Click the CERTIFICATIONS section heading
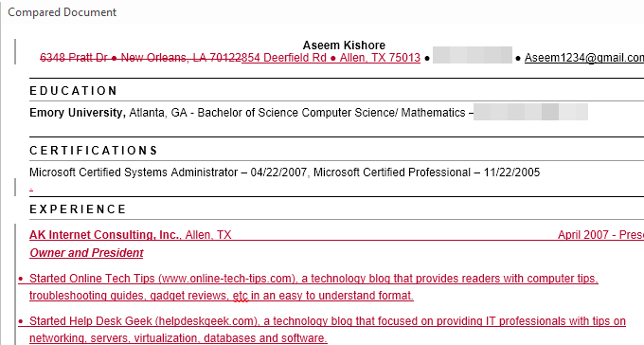644x345 pixels. (x=94, y=151)
